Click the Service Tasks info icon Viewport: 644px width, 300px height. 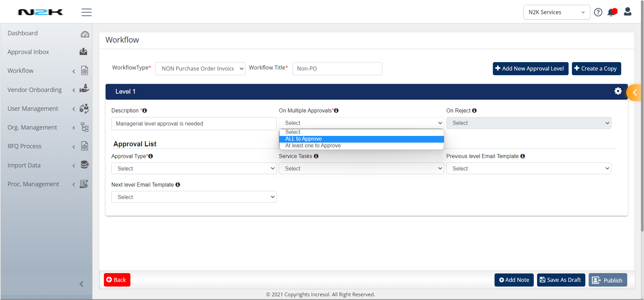[316, 156]
